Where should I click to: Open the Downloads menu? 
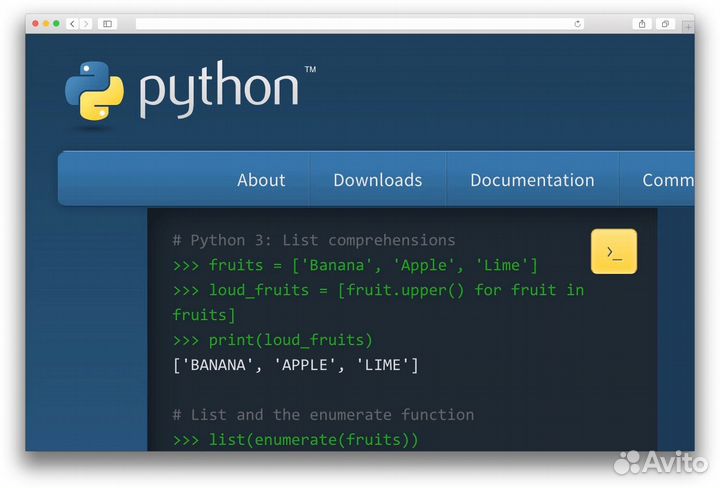pos(377,180)
